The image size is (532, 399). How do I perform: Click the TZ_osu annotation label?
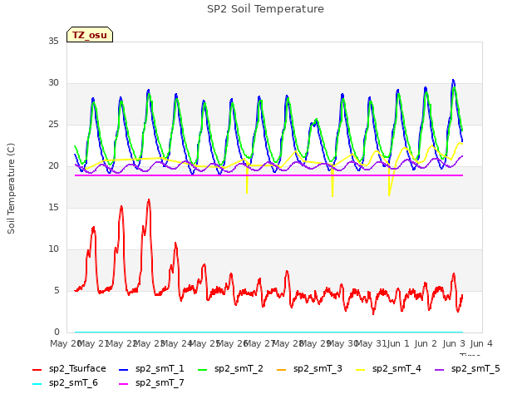pos(90,35)
